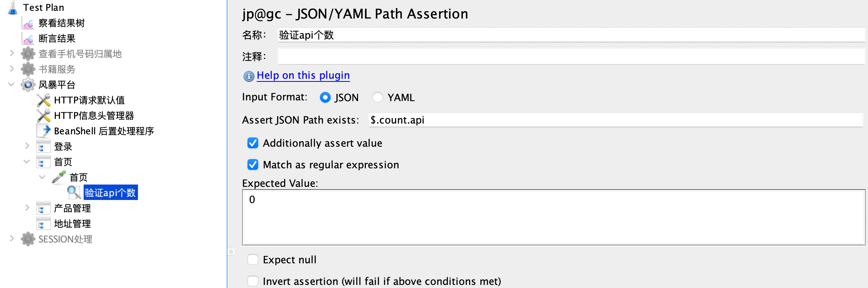Open the Help on this plugin link
Image resolution: width=868 pixels, height=288 pixels.
coord(303,75)
